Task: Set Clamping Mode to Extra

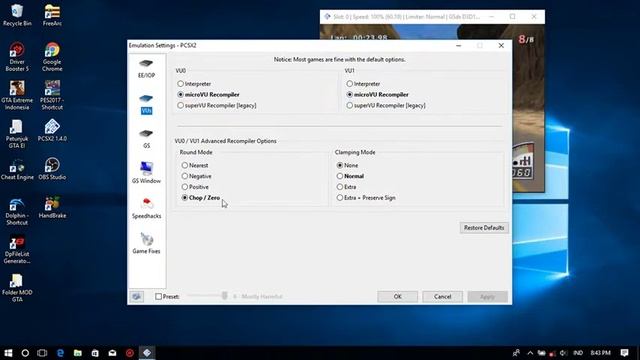Action: click(347, 187)
